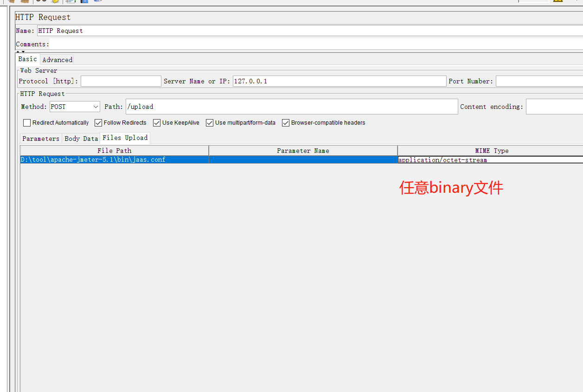Click the Name input field
Image resolution: width=583 pixels, height=392 pixels.
(310, 31)
